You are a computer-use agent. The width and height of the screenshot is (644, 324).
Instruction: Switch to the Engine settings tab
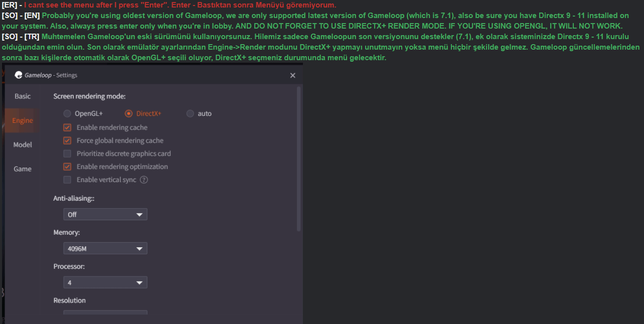click(23, 120)
